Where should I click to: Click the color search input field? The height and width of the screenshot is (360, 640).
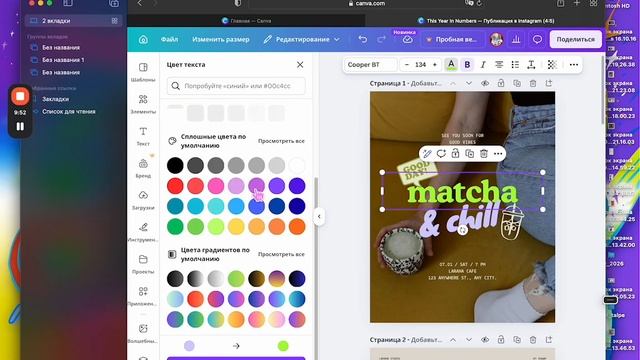coord(236,86)
